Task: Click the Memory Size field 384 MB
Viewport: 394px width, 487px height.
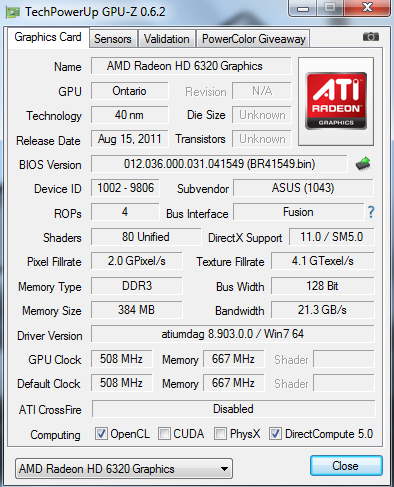Action: coord(137,310)
